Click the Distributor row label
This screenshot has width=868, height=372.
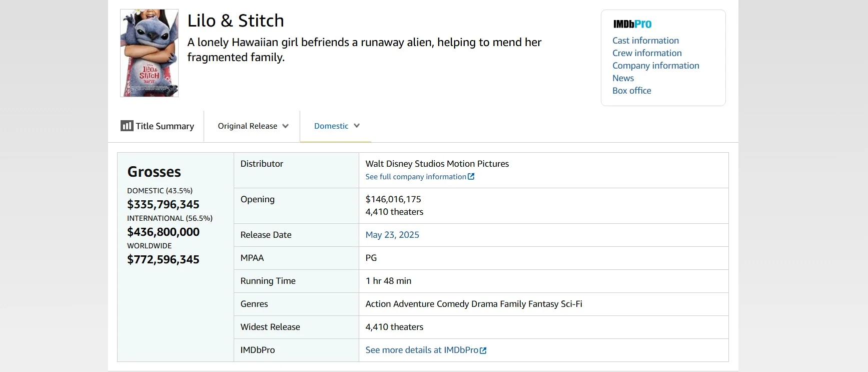click(x=262, y=164)
